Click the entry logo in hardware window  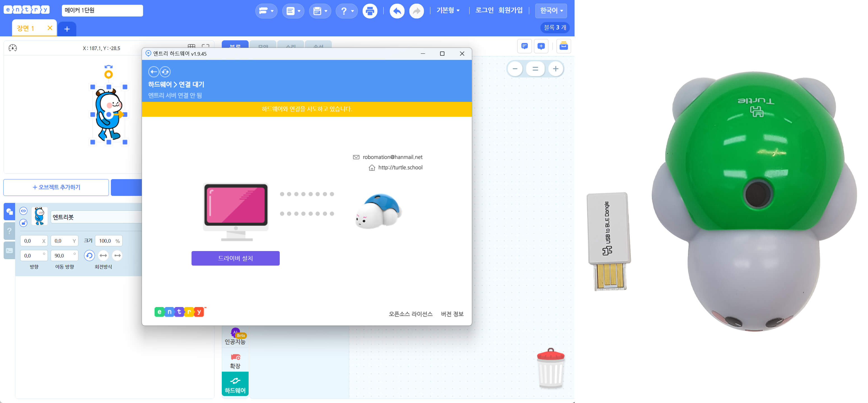[x=180, y=312]
